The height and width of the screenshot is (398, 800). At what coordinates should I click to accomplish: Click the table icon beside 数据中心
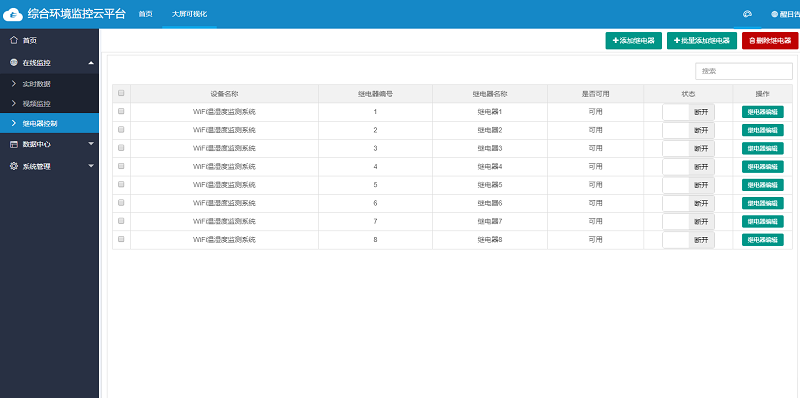pyautogui.click(x=14, y=144)
